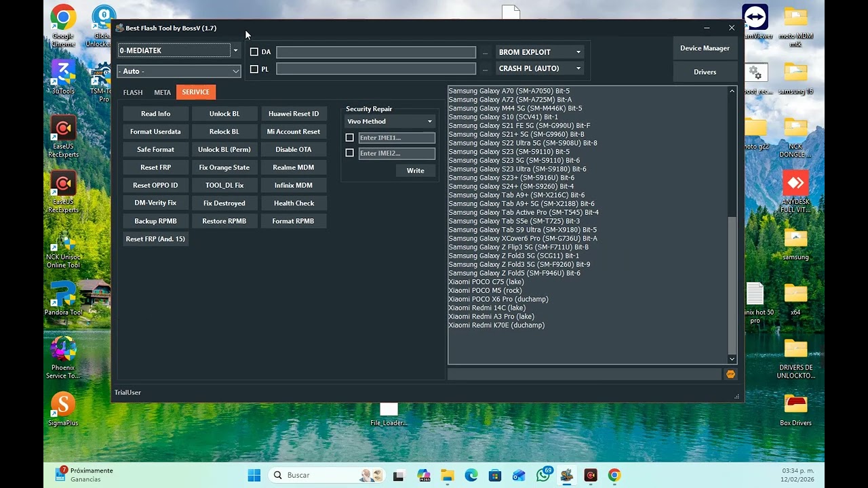Expand the BROM EXPLOIT dropdown
Viewport: 868px width, 488px height.
(540, 52)
